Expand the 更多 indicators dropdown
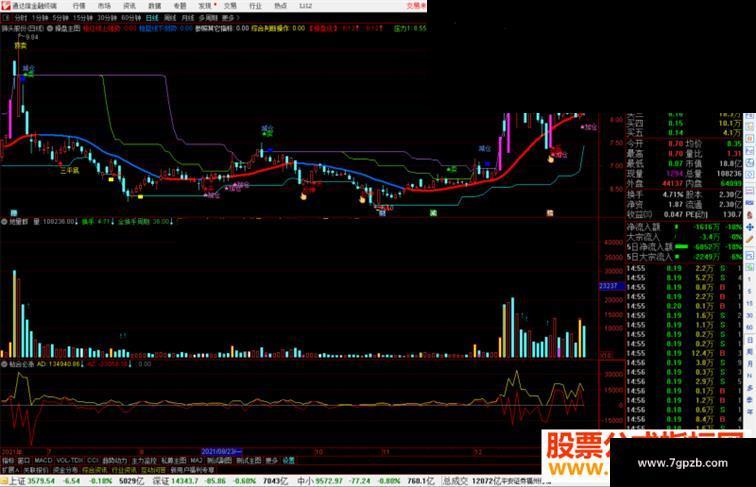The image size is (756, 487). 272,461
